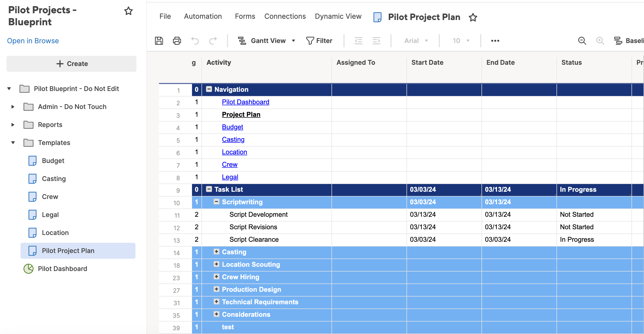The width and height of the screenshot is (644, 334).
Task: Star the Pilot Projects Blueprint workspace
Action: (x=128, y=11)
